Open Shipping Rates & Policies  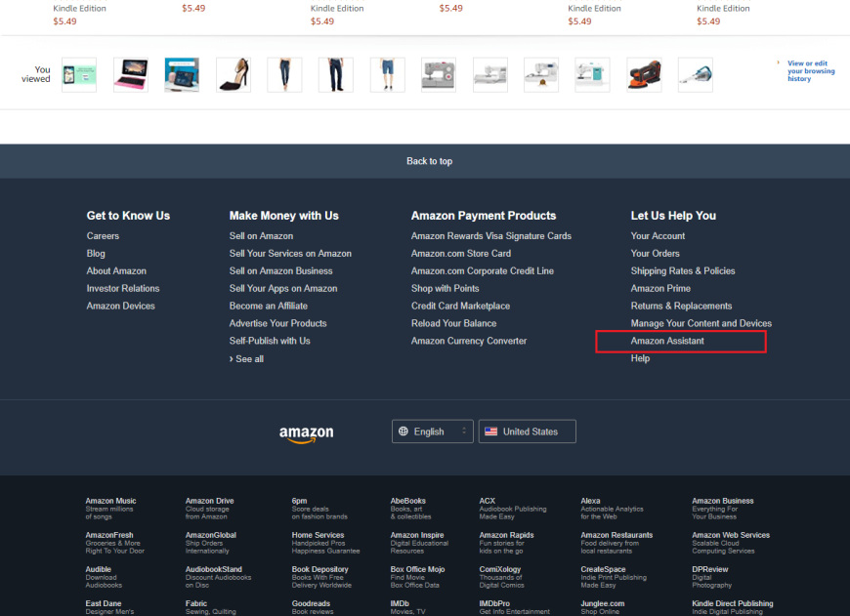tap(683, 270)
